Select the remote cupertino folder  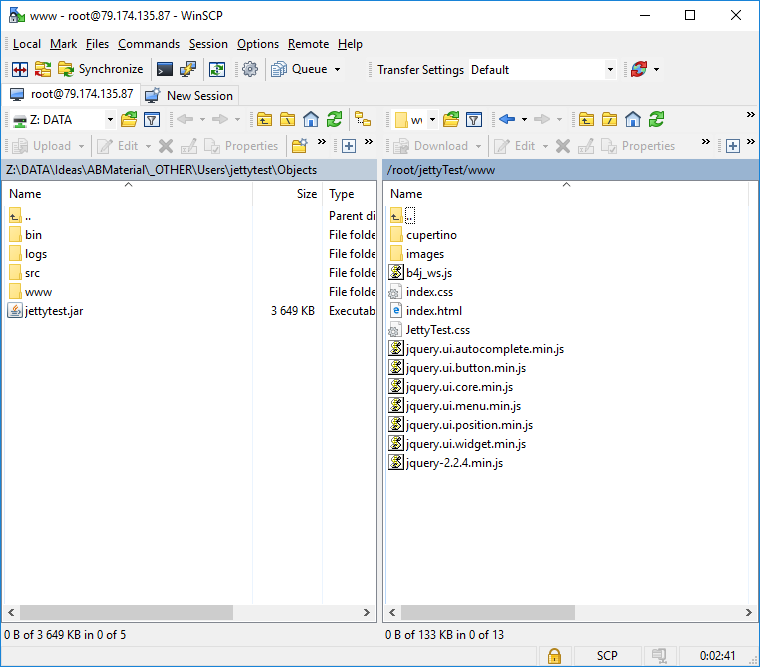[x=423, y=235]
